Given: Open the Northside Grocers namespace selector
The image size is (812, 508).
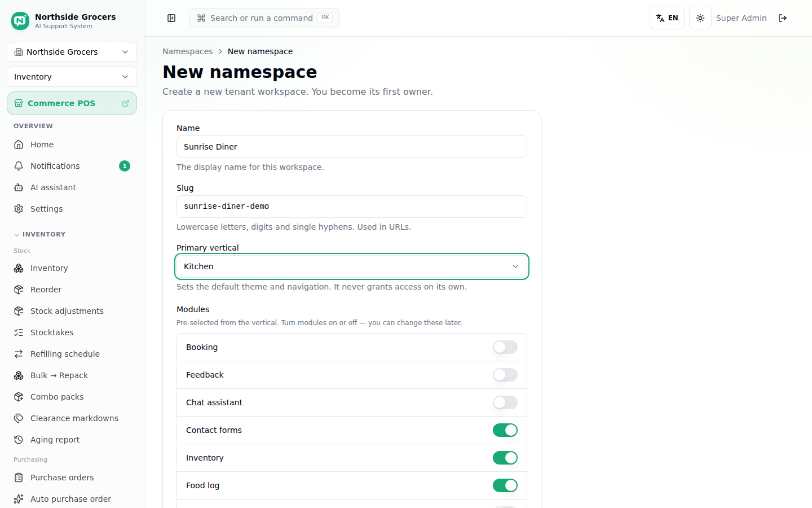Looking at the screenshot, I should pyautogui.click(x=72, y=52).
